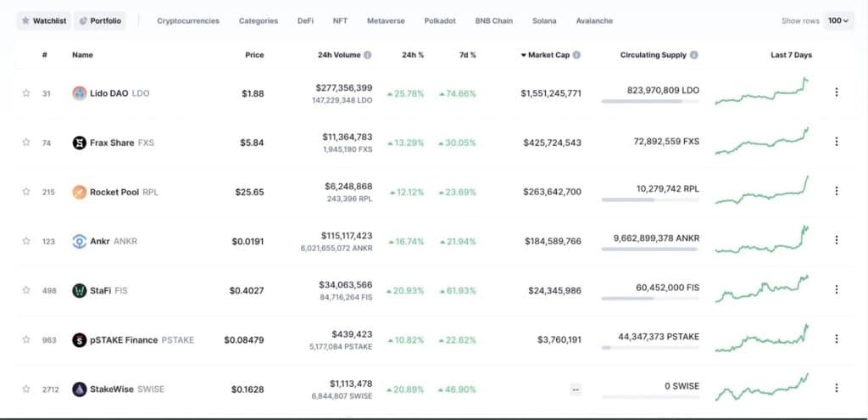This screenshot has height=420, width=868.
Task: Sort by 7d % column header
Action: coord(467,55)
